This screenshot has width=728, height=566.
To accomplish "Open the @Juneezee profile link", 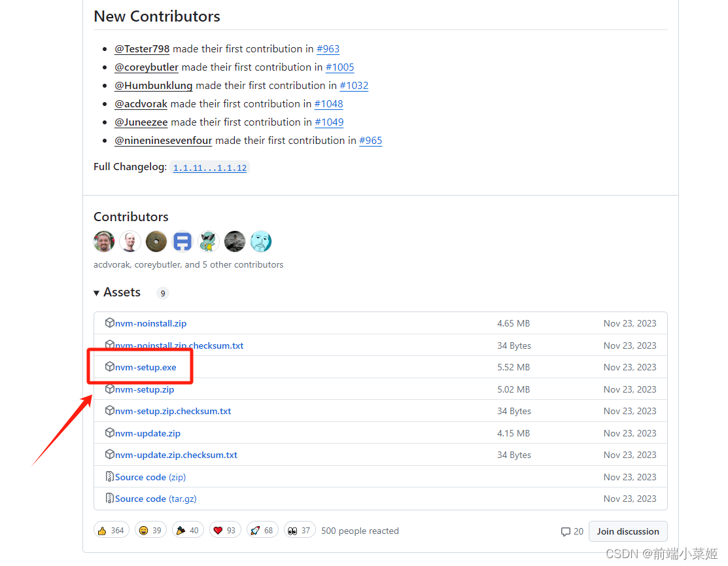I will tap(141, 122).
